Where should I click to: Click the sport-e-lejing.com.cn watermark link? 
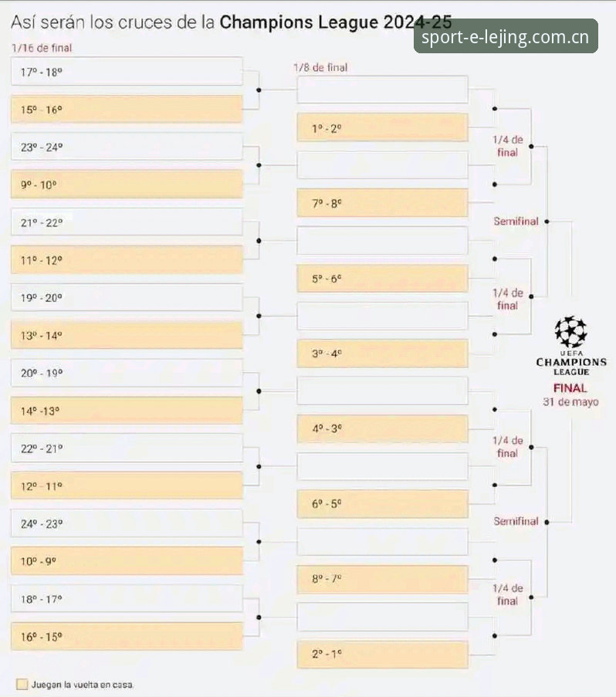tap(506, 36)
